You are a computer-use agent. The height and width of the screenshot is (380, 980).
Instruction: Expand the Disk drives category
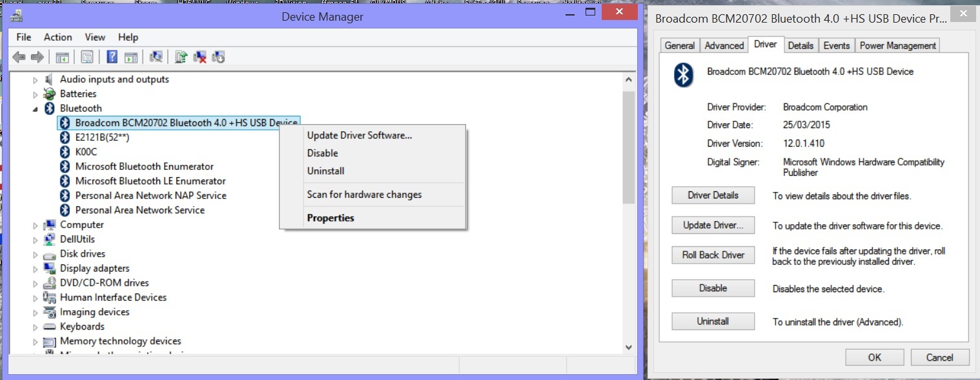[x=36, y=255]
